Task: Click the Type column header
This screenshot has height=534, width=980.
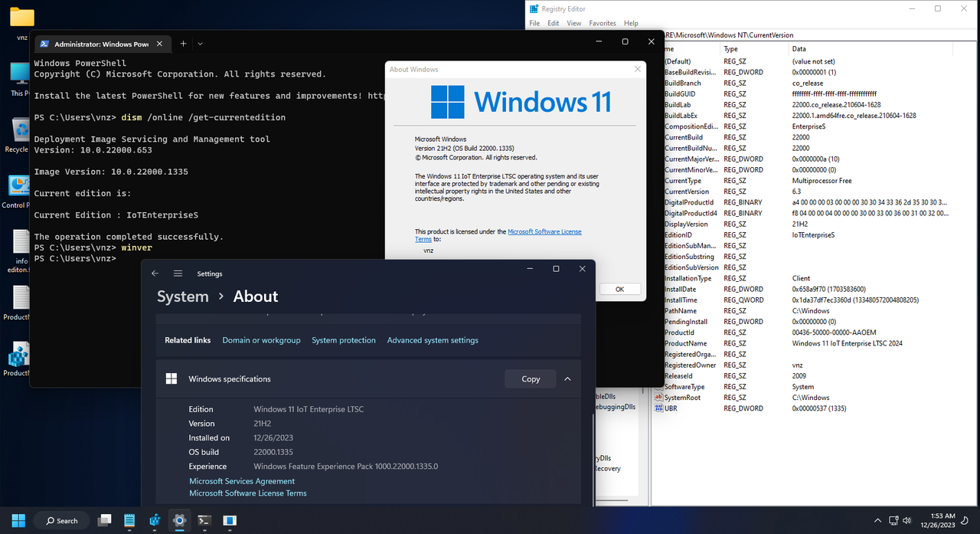Action: coord(756,48)
